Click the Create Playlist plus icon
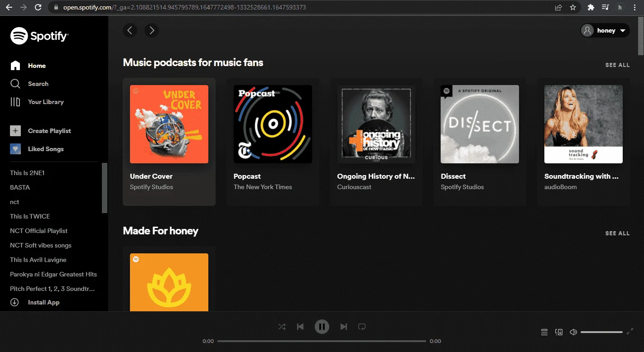644x352 pixels. pyautogui.click(x=15, y=131)
